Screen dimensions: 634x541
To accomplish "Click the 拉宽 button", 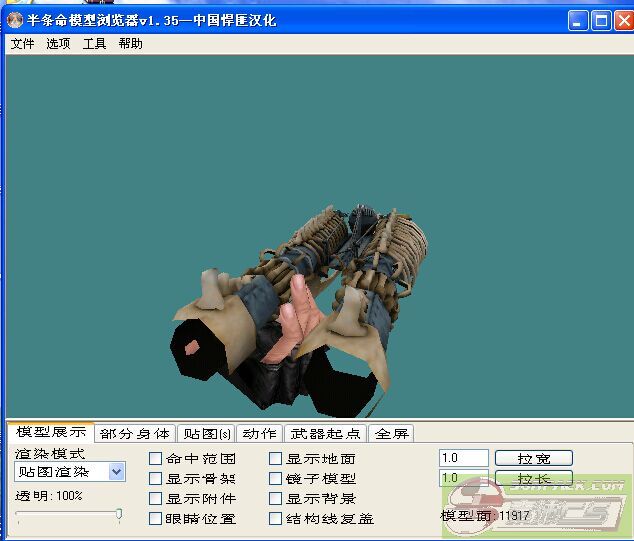I will (533, 459).
